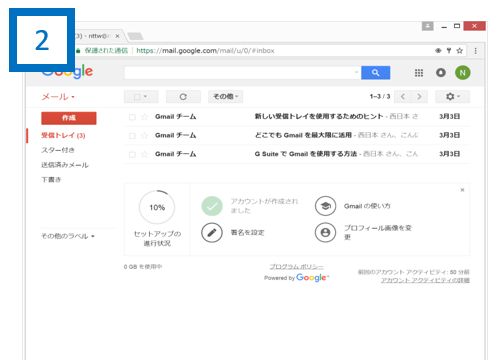The image size is (500, 360).
Task: Click Gmail の使い方 text
Action: click(x=367, y=206)
